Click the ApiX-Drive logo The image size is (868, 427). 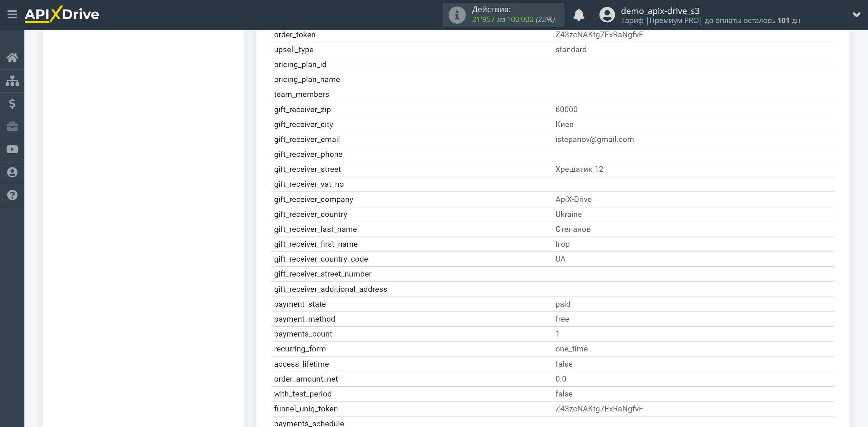(x=62, y=14)
